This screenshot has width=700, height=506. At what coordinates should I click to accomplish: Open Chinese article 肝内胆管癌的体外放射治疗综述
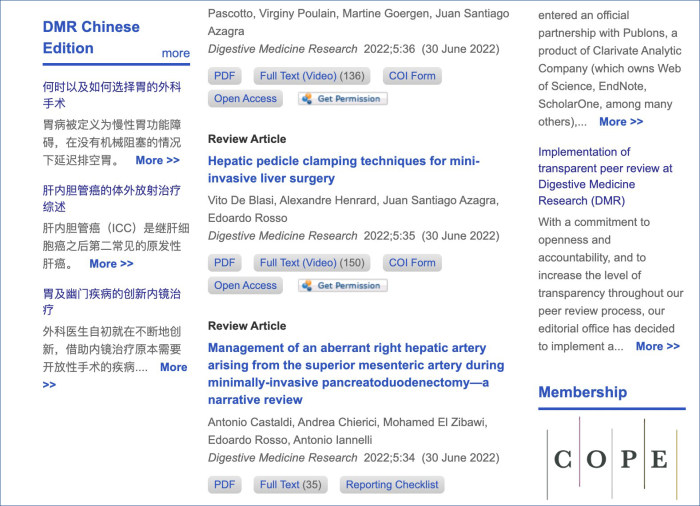pyautogui.click(x=112, y=198)
